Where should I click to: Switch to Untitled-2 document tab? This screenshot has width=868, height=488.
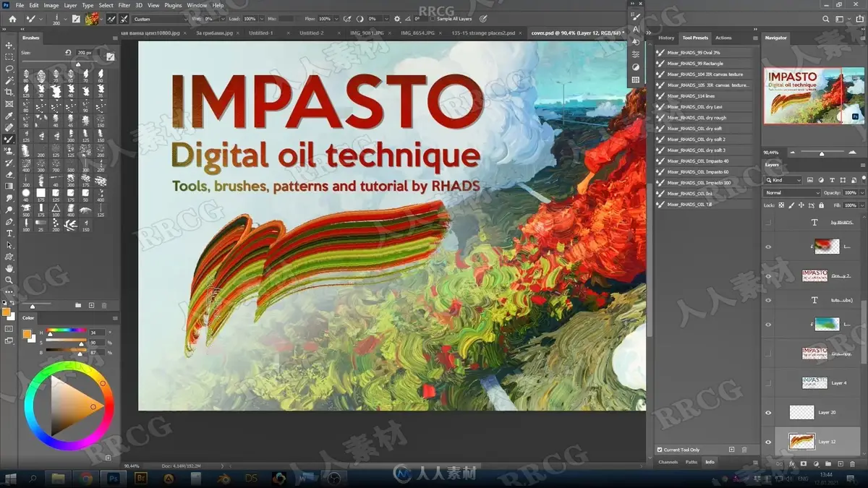(x=312, y=33)
